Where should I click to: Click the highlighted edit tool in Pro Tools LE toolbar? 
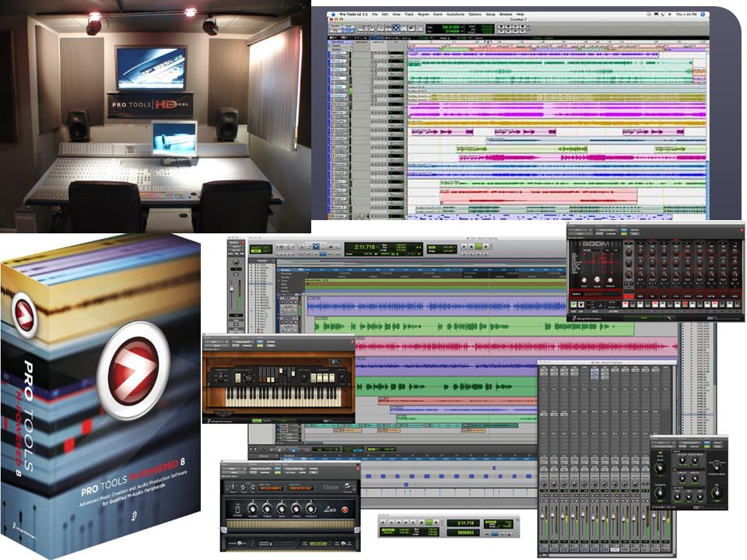coord(395,28)
